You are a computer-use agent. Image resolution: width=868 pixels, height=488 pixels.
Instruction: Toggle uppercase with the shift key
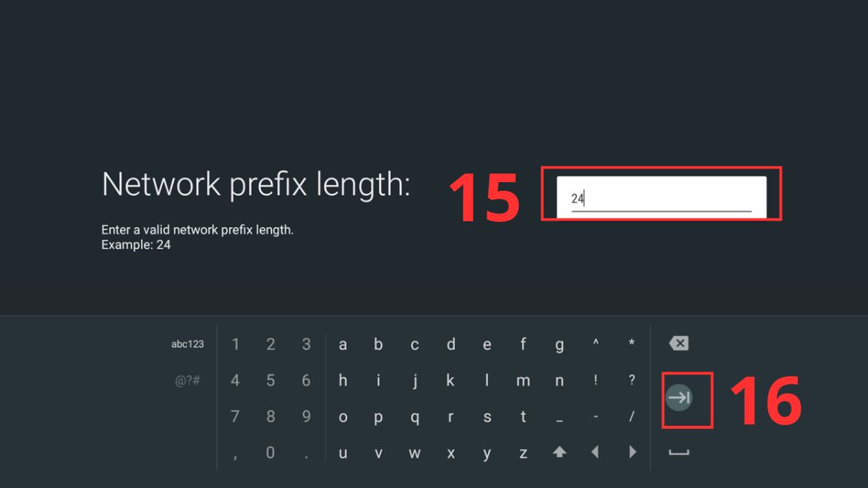[x=559, y=453]
